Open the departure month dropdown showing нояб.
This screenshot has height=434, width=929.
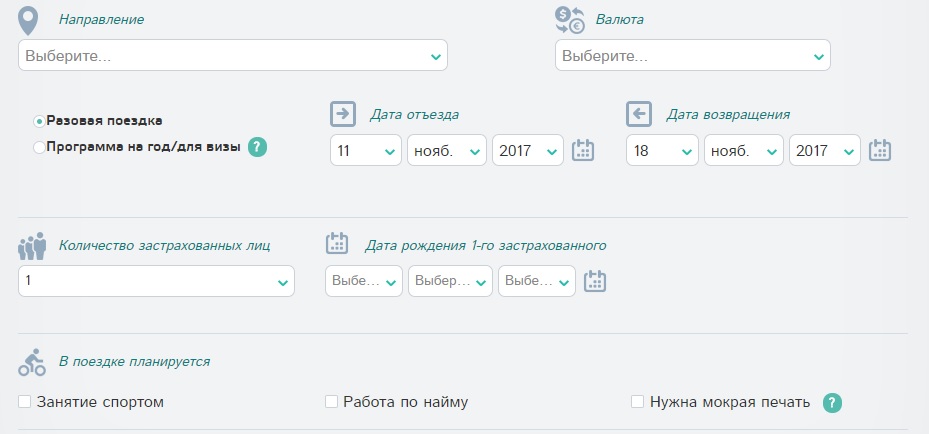pyautogui.click(x=447, y=150)
